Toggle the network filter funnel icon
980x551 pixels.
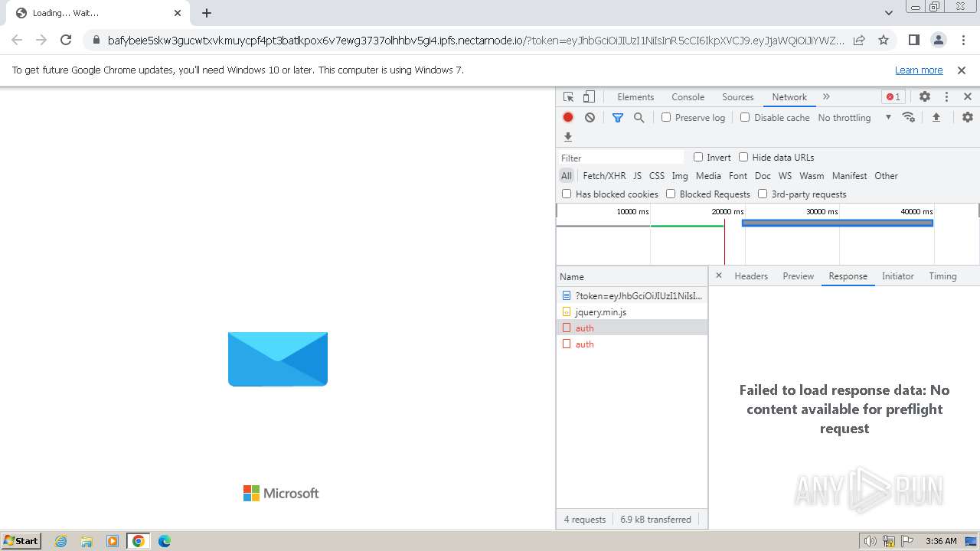coord(618,117)
